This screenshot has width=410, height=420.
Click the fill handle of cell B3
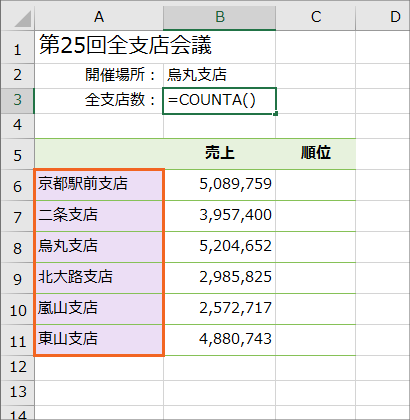[275, 114]
